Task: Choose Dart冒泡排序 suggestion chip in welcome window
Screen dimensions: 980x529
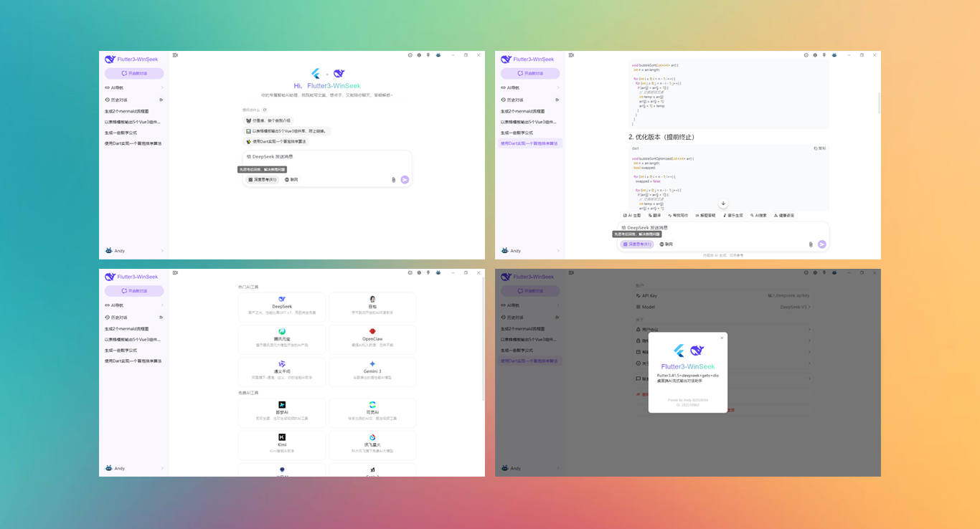Action: (275, 141)
